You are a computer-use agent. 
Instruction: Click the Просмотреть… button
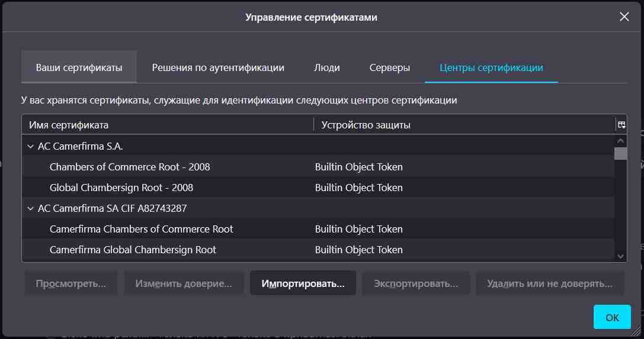pos(71,283)
